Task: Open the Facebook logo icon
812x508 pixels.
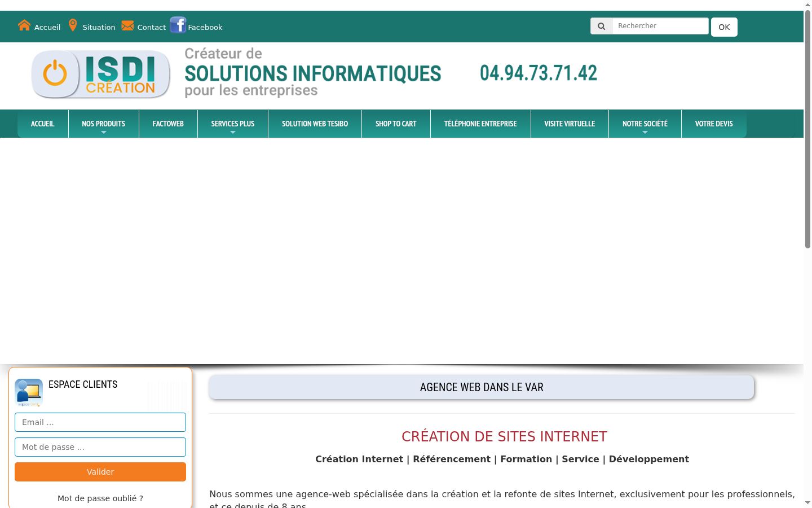Action: [178, 25]
